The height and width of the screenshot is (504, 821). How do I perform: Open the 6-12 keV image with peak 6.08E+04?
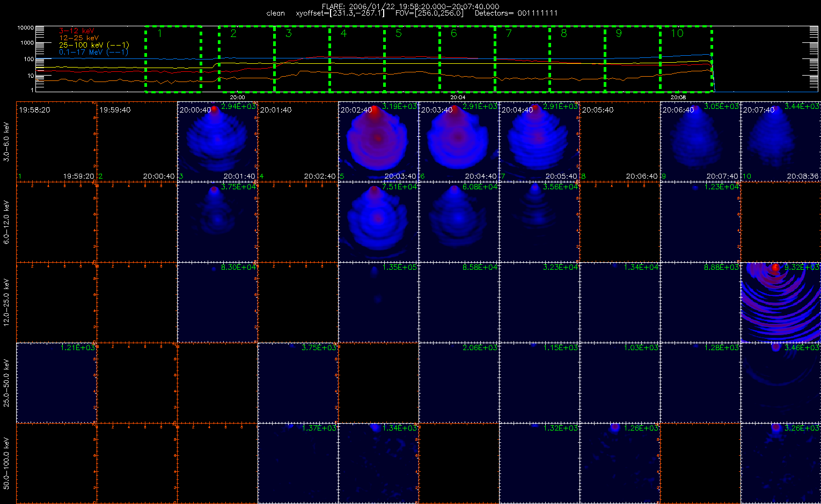(459, 222)
